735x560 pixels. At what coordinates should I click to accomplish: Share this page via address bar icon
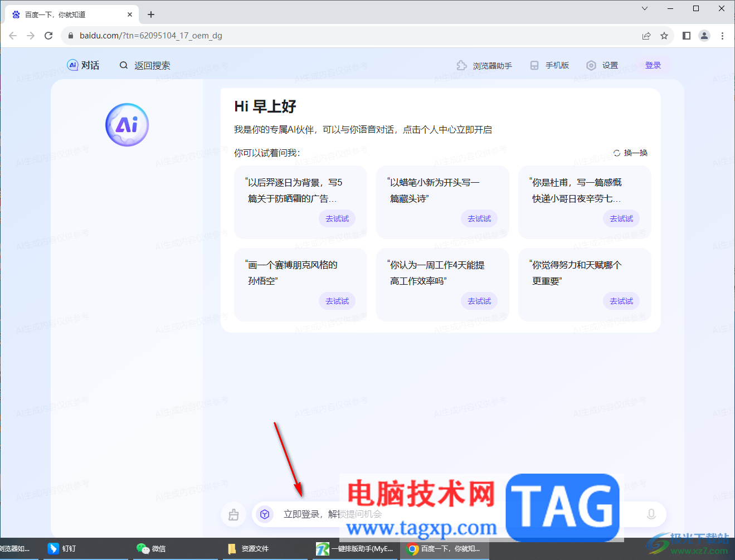[646, 36]
